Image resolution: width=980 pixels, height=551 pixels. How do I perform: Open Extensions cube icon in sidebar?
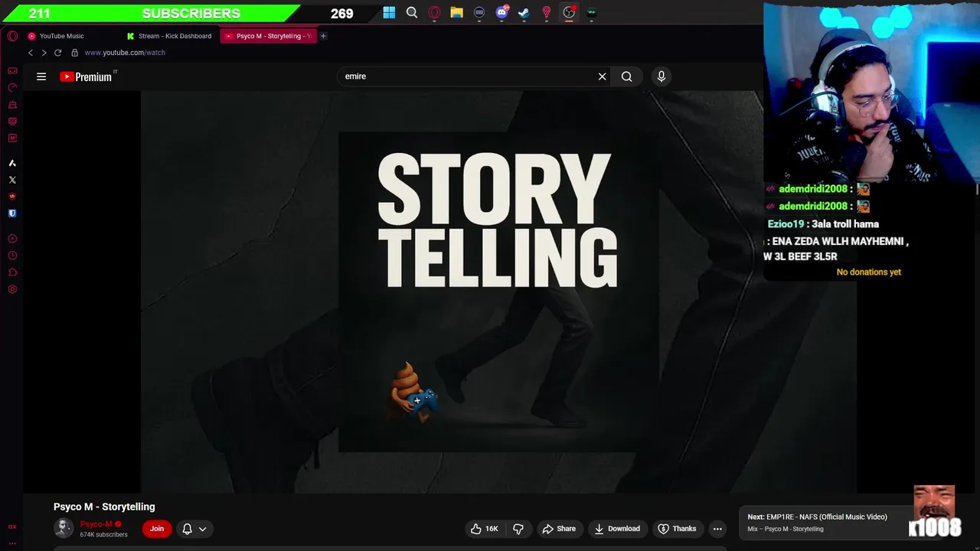click(12, 272)
